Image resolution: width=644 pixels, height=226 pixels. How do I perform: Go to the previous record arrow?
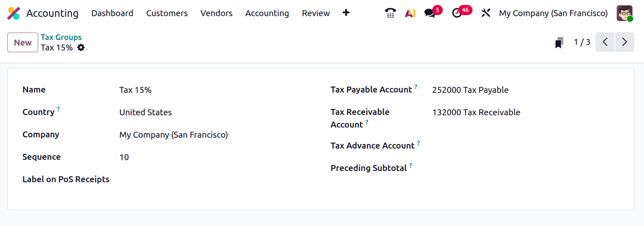(x=605, y=42)
